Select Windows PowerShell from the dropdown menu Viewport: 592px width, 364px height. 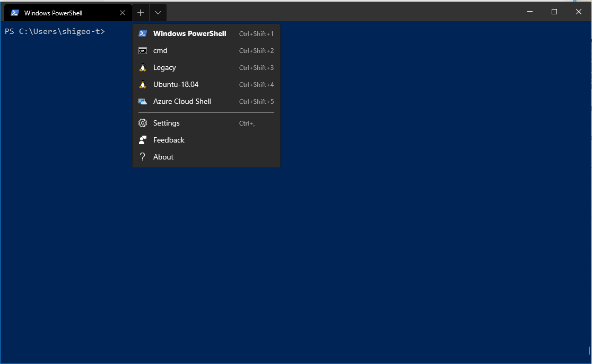(x=206, y=33)
